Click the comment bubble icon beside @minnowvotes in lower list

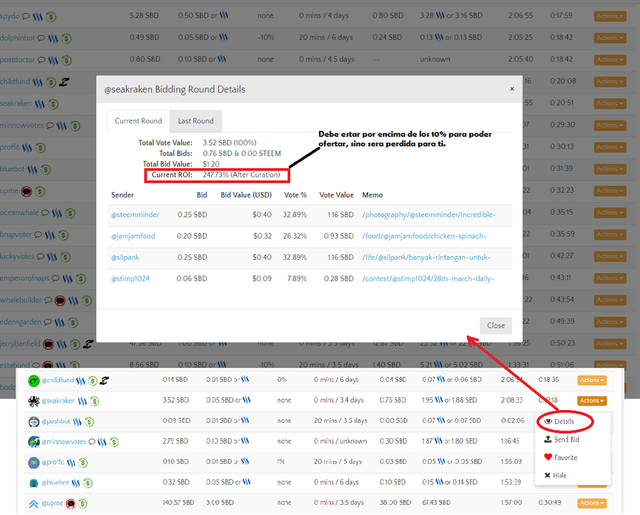[92, 442]
